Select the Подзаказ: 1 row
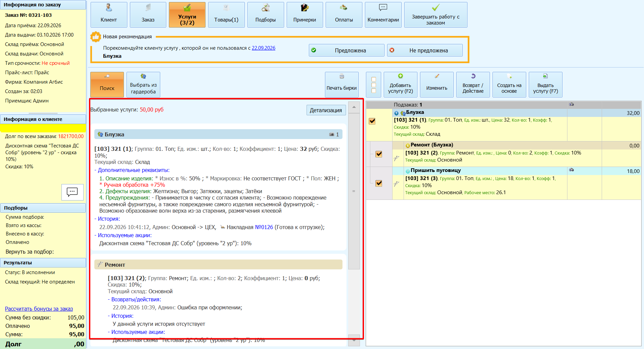644x349 pixels. (503, 105)
